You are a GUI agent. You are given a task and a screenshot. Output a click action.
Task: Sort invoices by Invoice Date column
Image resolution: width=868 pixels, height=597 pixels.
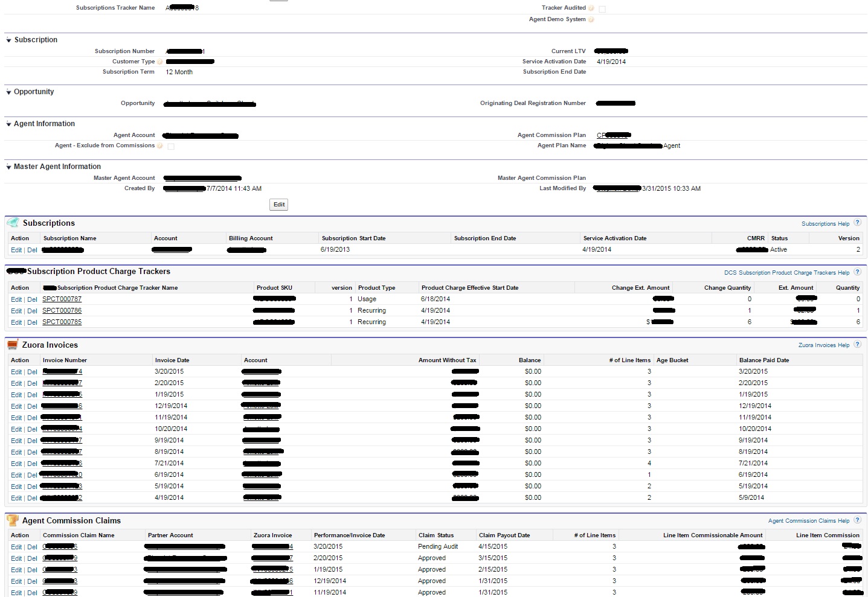pyautogui.click(x=172, y=360)
